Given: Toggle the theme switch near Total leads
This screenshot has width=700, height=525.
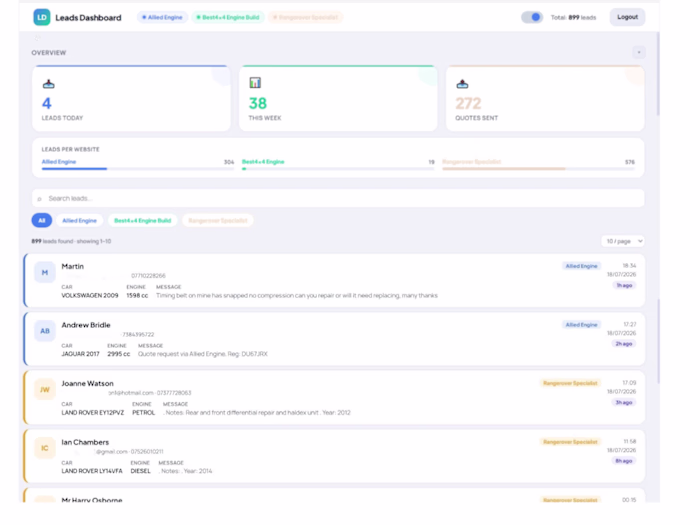Looking at the screenshot, I should pos(532,17).
